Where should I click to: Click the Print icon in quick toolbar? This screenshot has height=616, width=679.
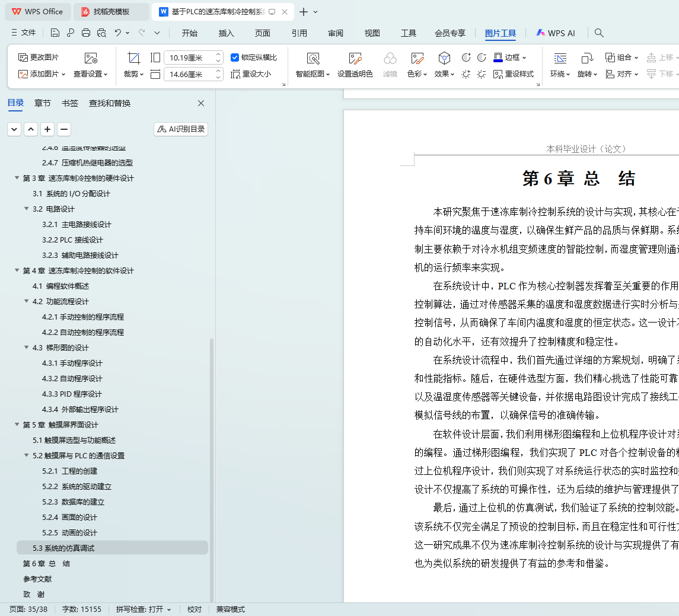(86, 33)
